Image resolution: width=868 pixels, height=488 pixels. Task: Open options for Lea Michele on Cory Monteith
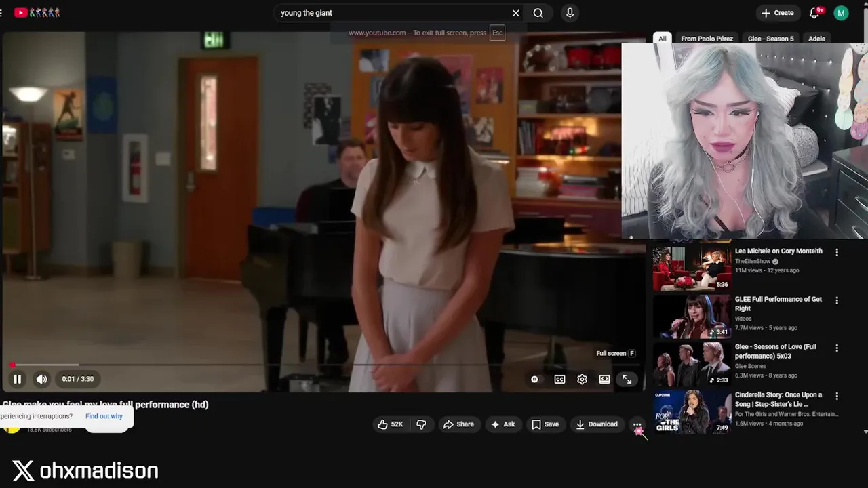coord(837,252)
